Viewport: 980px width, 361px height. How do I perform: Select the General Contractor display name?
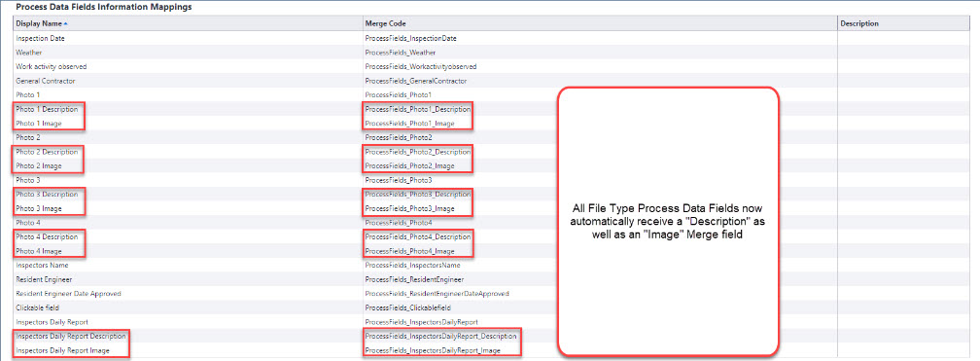(46, 81)
